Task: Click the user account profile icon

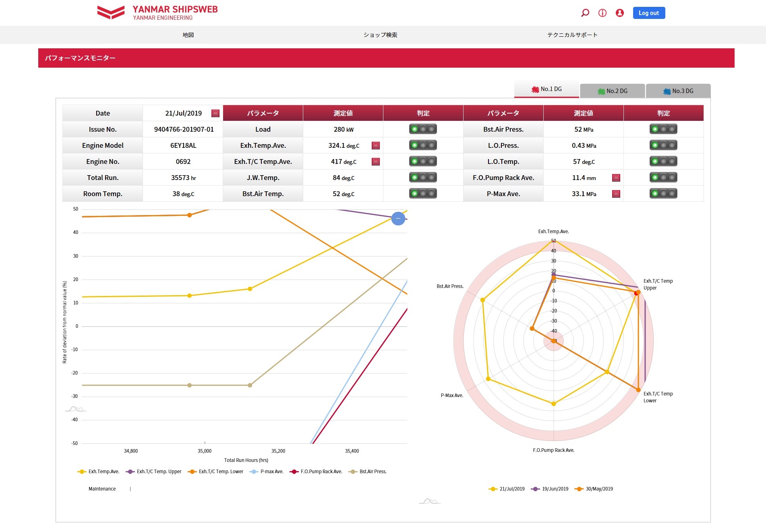Action: click(620, 13)
